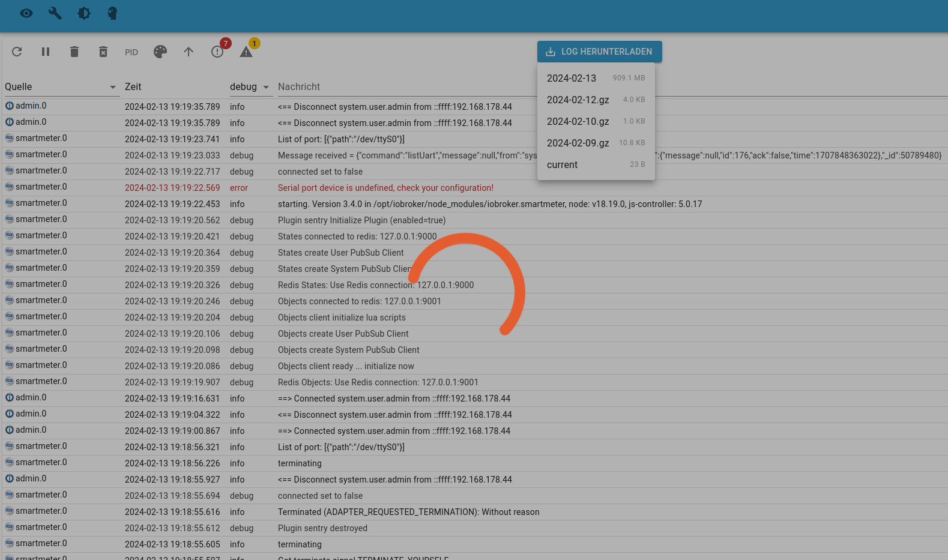Click 'Objects create User PubSub Client' message
948x560 pixels.
pyautogui.click(x=343, y=334)
